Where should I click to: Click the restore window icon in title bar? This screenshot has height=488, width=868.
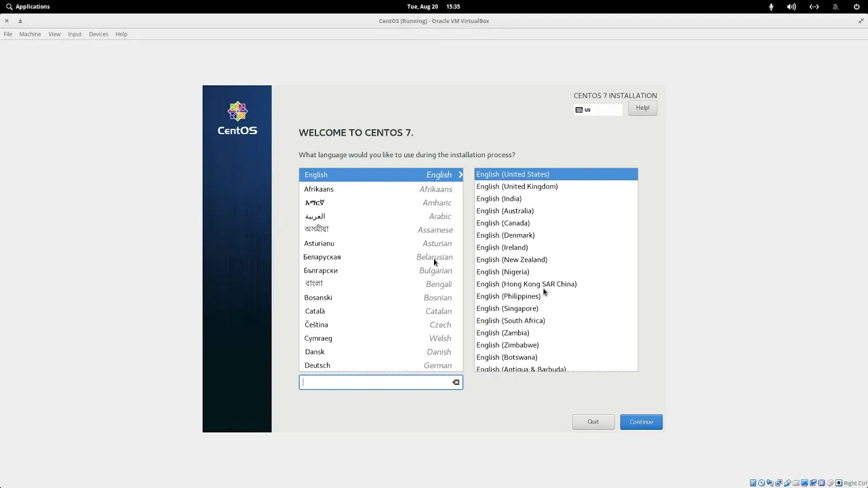[x=861, y=21]
